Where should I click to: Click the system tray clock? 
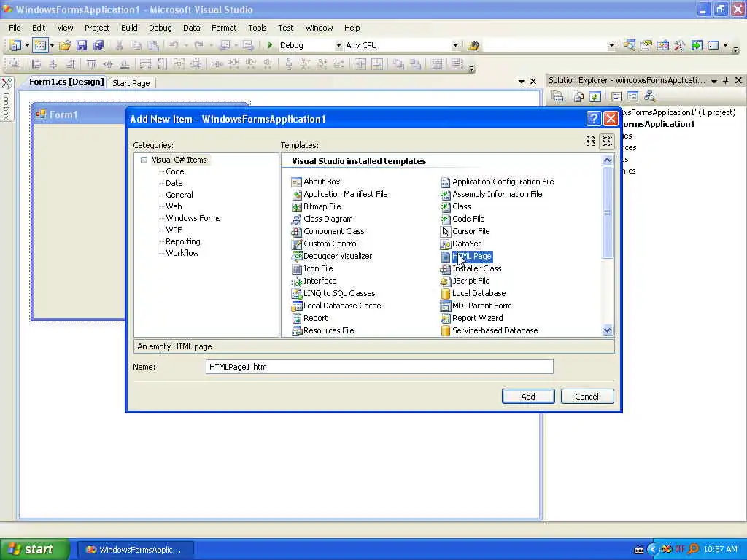click(x=720, y=550)
